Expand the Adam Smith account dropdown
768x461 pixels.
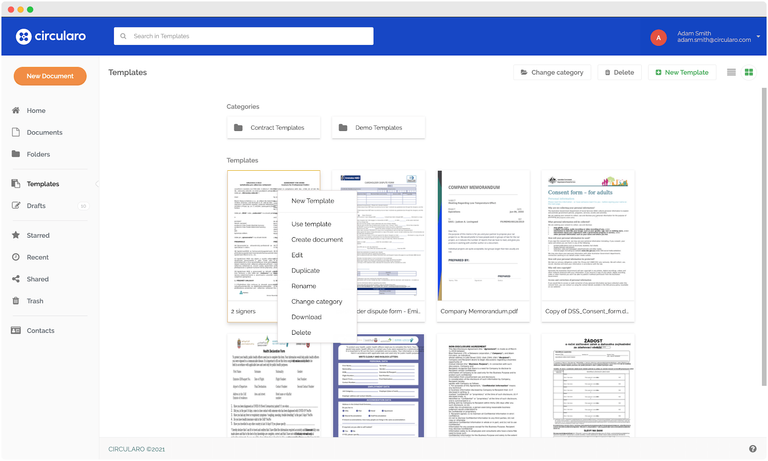(x=758, y=37)
